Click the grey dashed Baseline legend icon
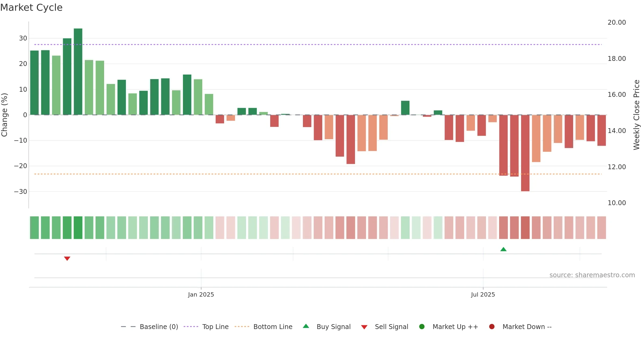This screenshot has height=362, width=644. (x=128, y=327)
